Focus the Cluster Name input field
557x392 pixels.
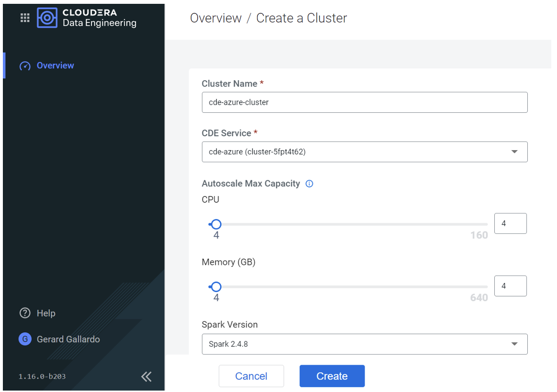(365, 102)
